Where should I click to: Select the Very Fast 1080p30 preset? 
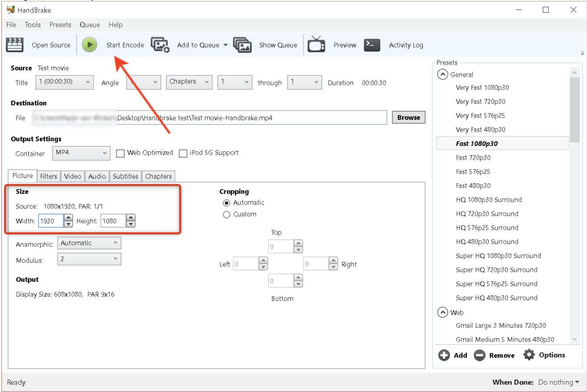[482, 87]
